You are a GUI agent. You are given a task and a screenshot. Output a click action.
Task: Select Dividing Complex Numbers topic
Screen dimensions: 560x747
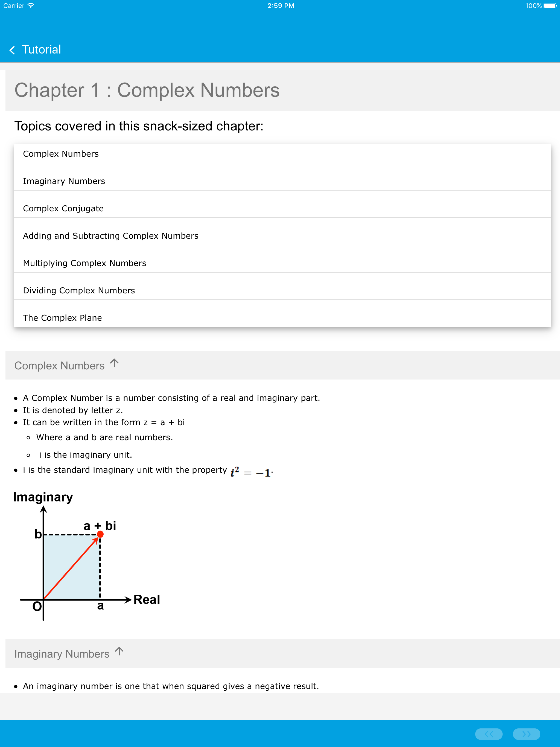[79, 291]
